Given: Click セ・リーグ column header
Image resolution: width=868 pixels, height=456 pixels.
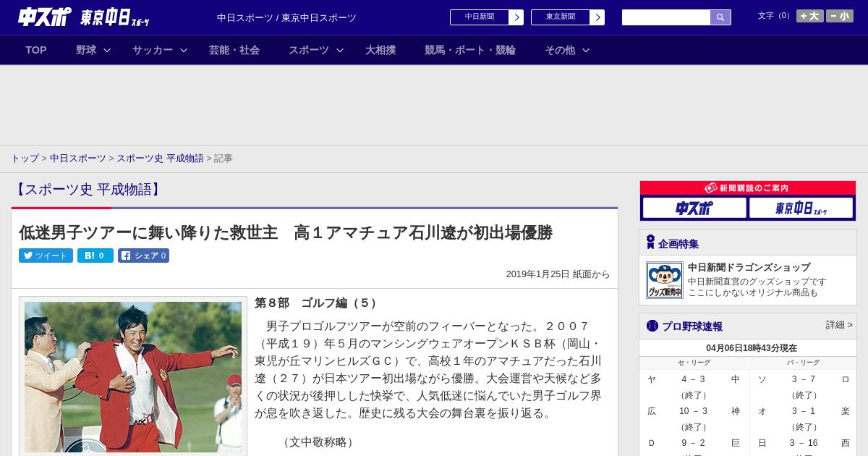Looking at the screenshot, I should pyautogui.click(x=694, y=363).
